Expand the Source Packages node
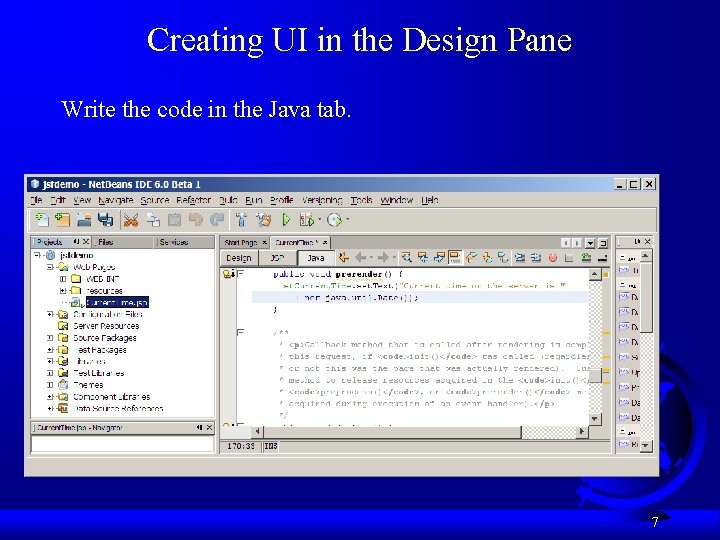720x540 pixels. 50,338
